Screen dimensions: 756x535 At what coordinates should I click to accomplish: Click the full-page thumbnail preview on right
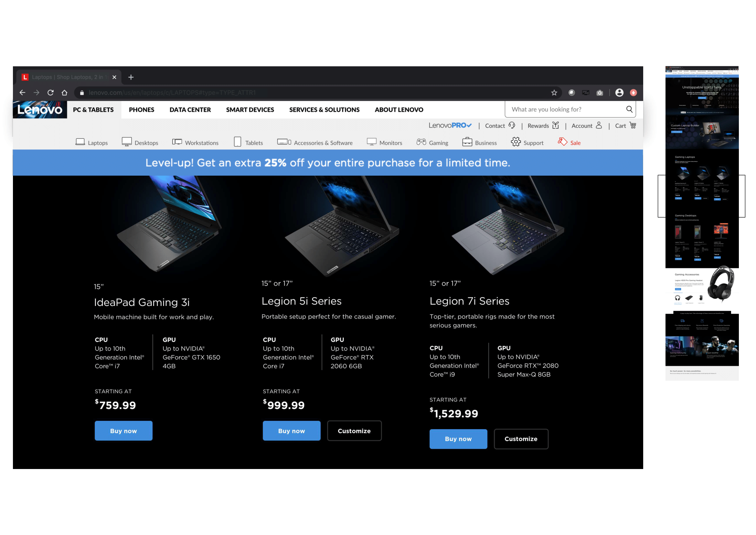point(702,224)
